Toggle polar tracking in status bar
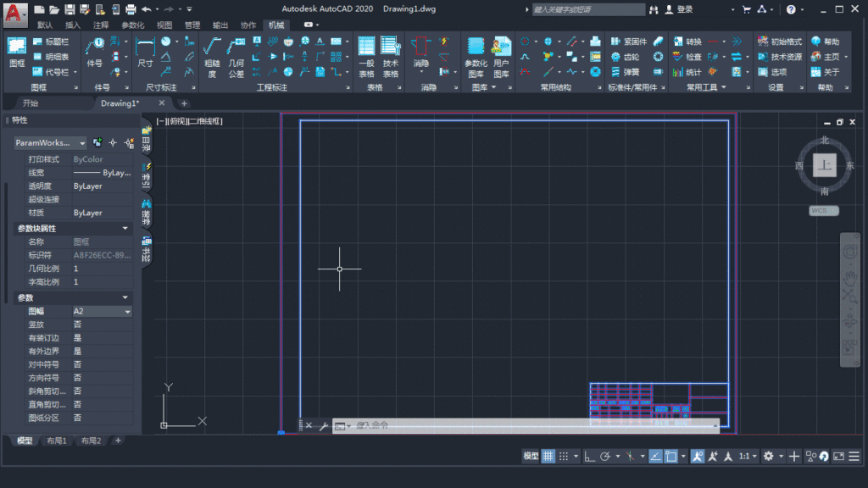Image resolution: width=868 pixels, height=488 pixels. 605,456
